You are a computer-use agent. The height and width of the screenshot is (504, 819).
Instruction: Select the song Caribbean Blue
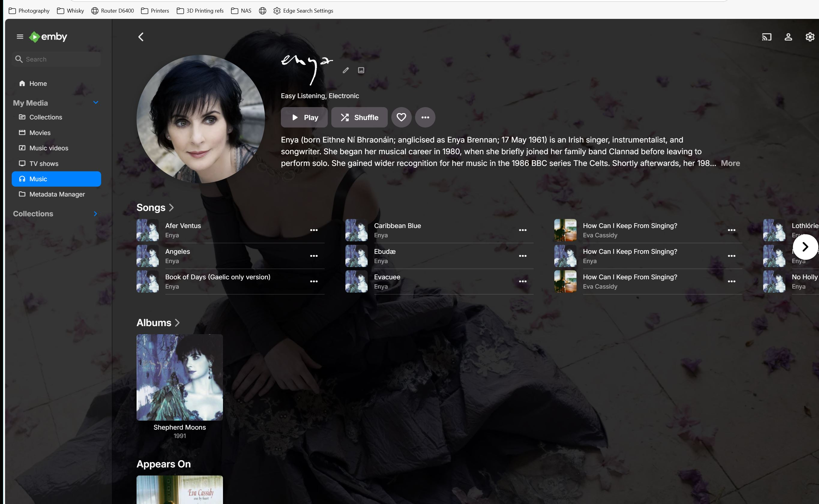(440, 230)
